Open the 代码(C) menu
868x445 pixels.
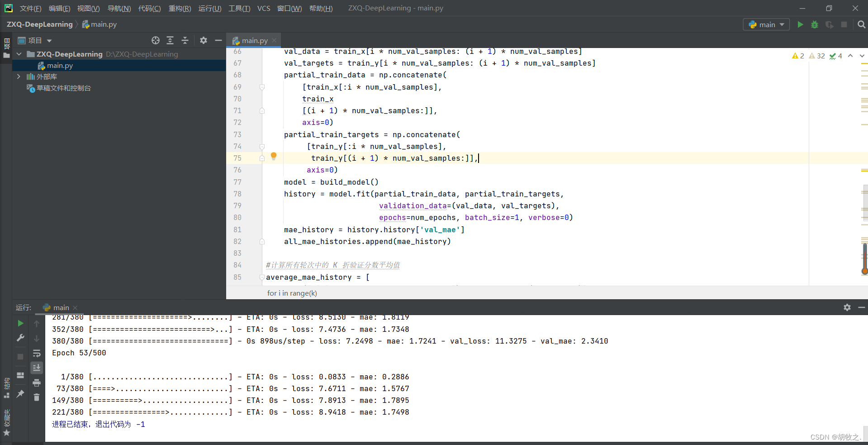click(149, 8)
